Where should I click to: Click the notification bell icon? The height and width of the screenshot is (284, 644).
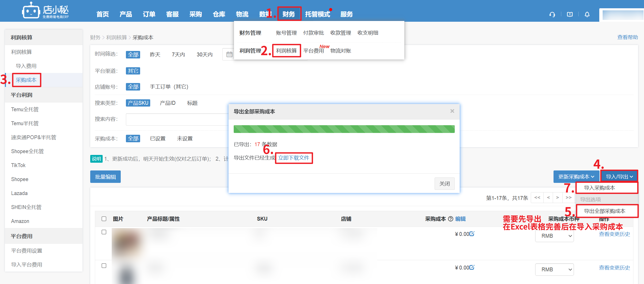pos(587,14)
